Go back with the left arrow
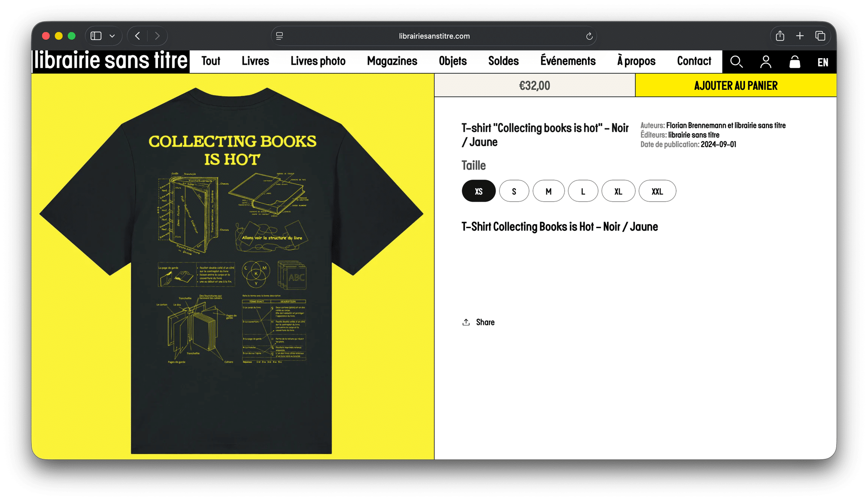Viewport: 868px width, 501px height. (x=138, y=36)
